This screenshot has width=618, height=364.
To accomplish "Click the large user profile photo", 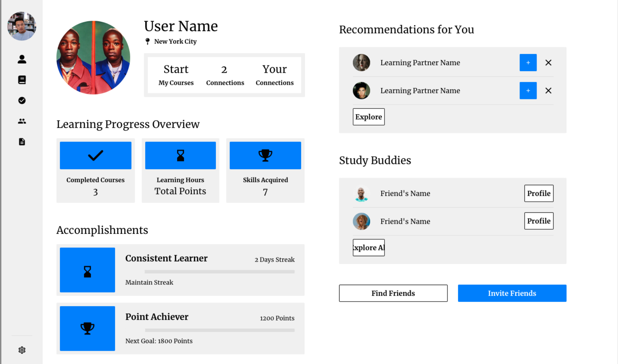I will 93,58.
